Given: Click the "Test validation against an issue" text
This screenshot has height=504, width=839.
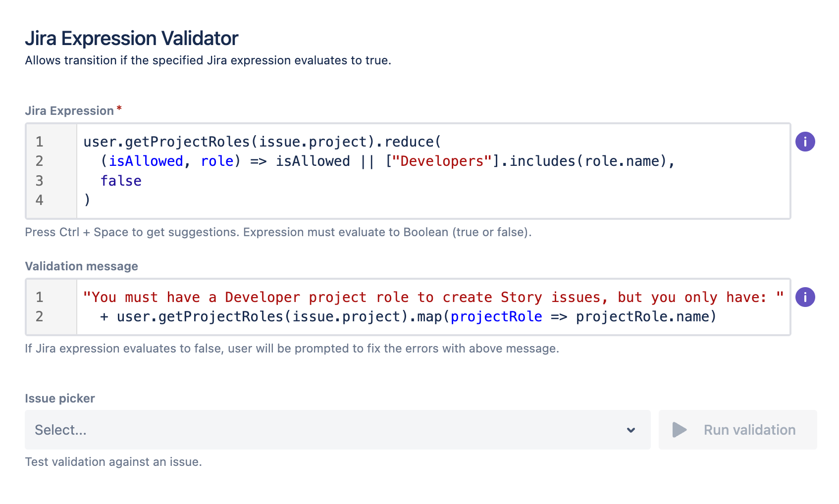Looking at the screenshot, I should (113, 462).
